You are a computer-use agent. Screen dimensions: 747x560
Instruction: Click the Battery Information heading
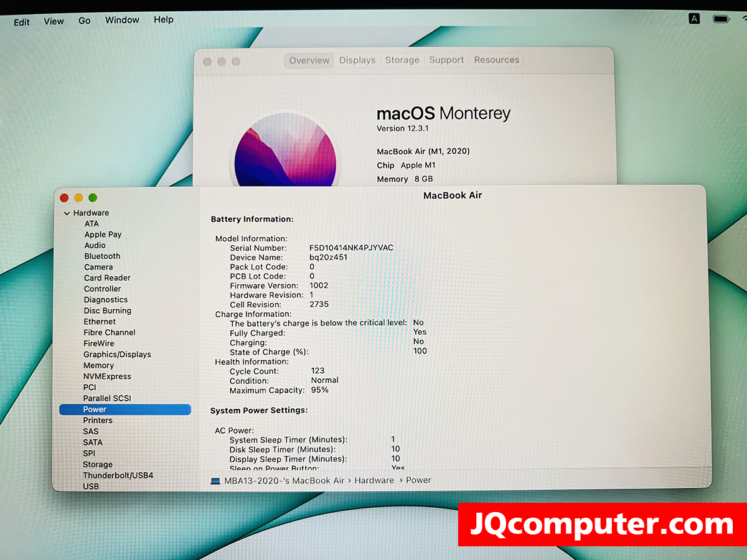[x=252, y=219]
